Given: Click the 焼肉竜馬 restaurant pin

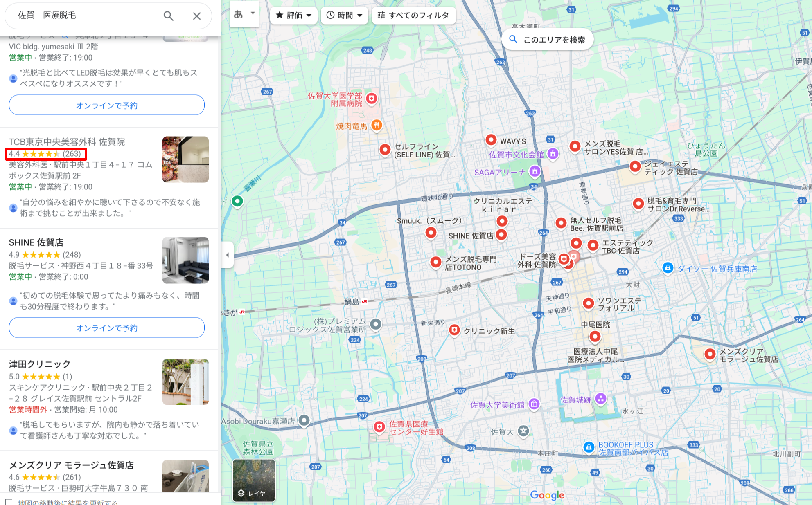Looking at the screenshot, I should click(x=377, y=125).
